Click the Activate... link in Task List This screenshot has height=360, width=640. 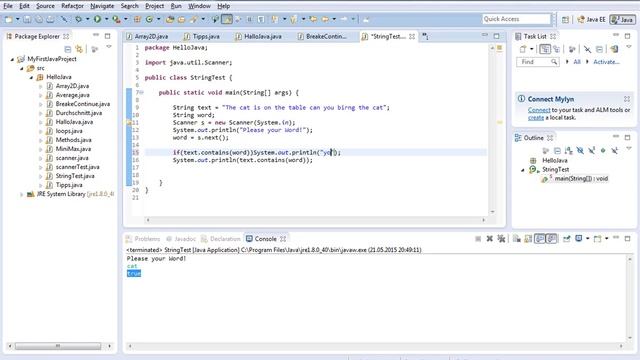606,62
